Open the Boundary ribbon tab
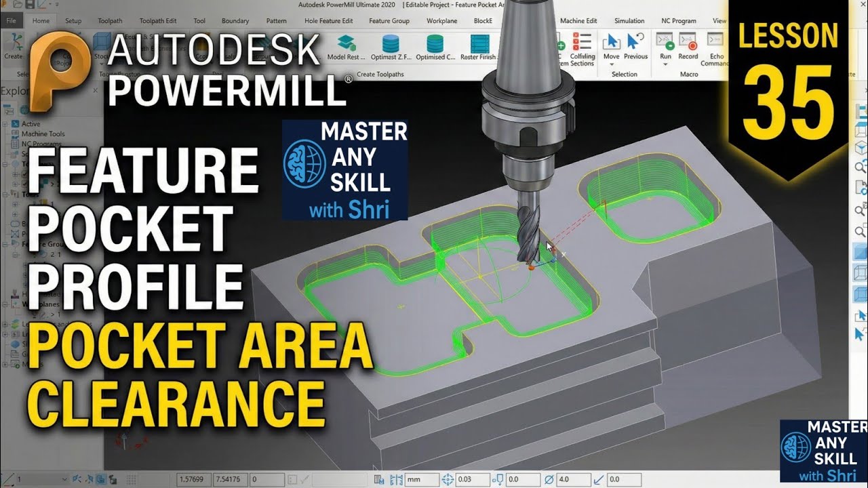This screenshot has width=868, height=488. pyautogui.click(x=235, y=21)
